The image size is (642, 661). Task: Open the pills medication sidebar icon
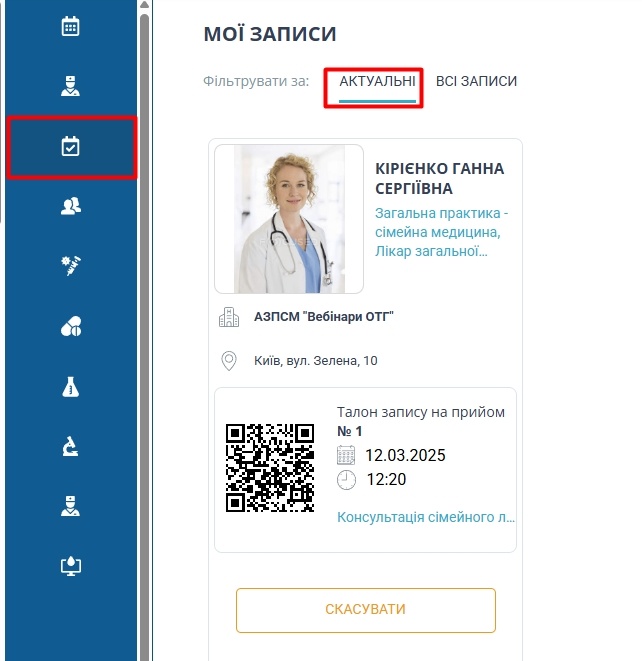[x=70, y=326]
